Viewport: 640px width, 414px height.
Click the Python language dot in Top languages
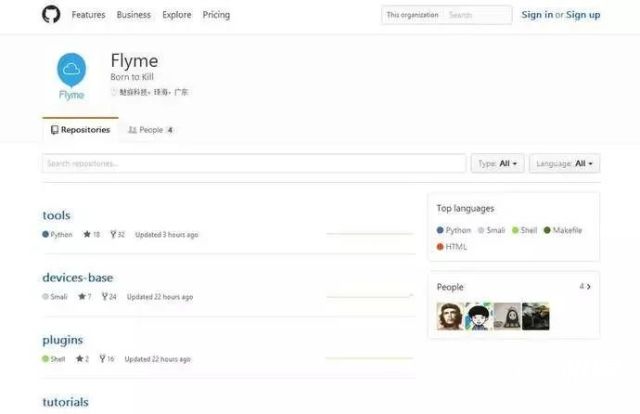[440, 230]
